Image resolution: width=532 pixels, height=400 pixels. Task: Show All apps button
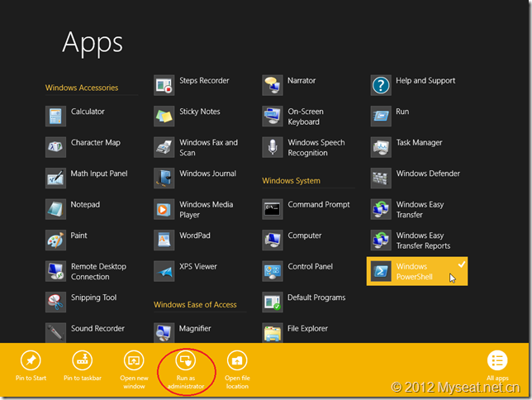[497, 366]
